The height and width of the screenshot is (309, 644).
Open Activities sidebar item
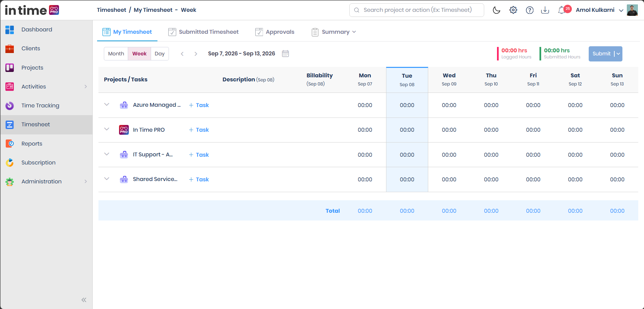(x=46, y=86)
